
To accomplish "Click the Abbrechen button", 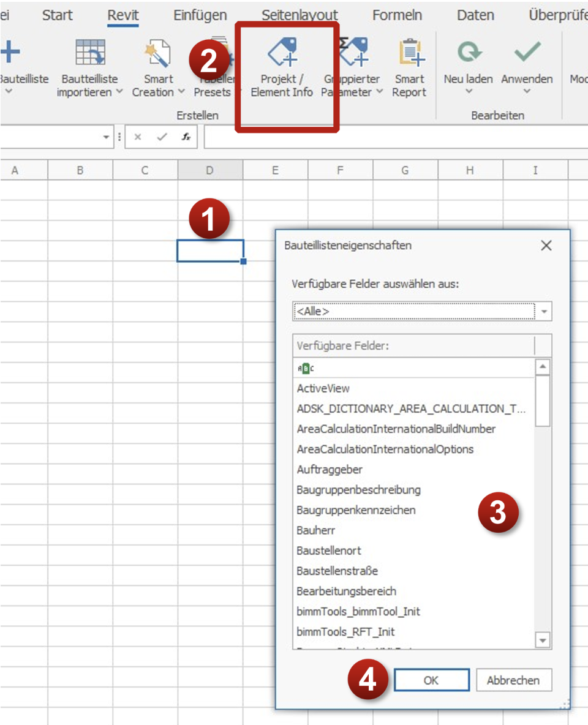I will click(513, 680).
